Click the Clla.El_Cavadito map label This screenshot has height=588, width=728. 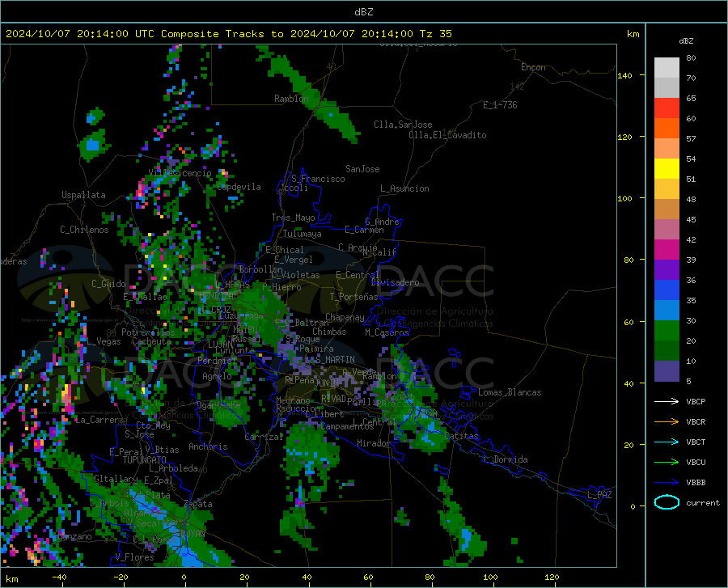(447, 135)
